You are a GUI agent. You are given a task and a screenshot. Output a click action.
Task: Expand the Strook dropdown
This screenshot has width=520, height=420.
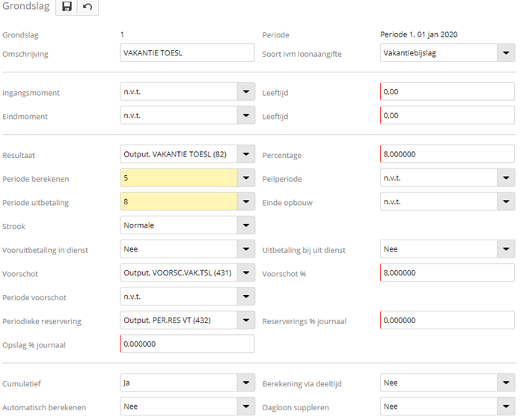click(x=246, y=225)
